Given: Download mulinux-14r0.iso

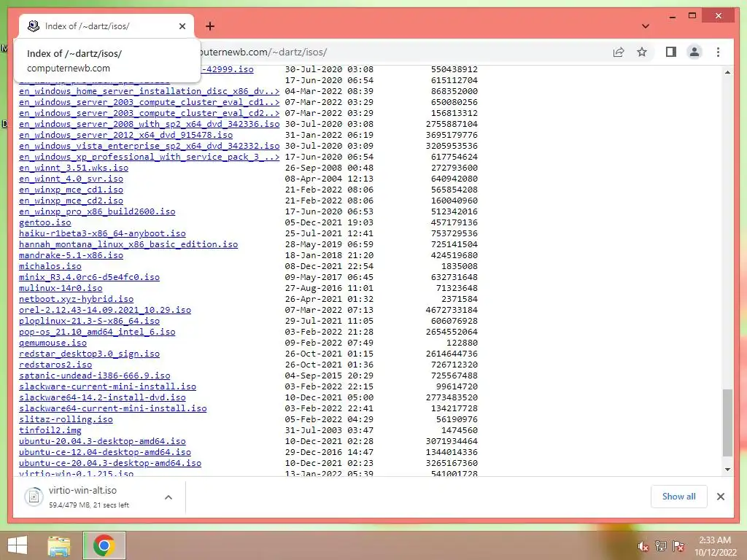Looking at the screenshot, I should (61, 288).
